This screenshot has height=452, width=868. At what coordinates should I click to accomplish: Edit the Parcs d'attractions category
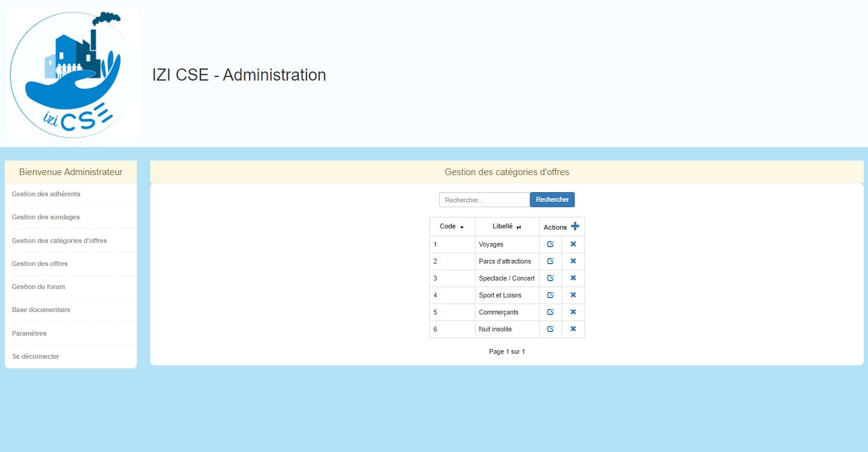click(550, 261)
